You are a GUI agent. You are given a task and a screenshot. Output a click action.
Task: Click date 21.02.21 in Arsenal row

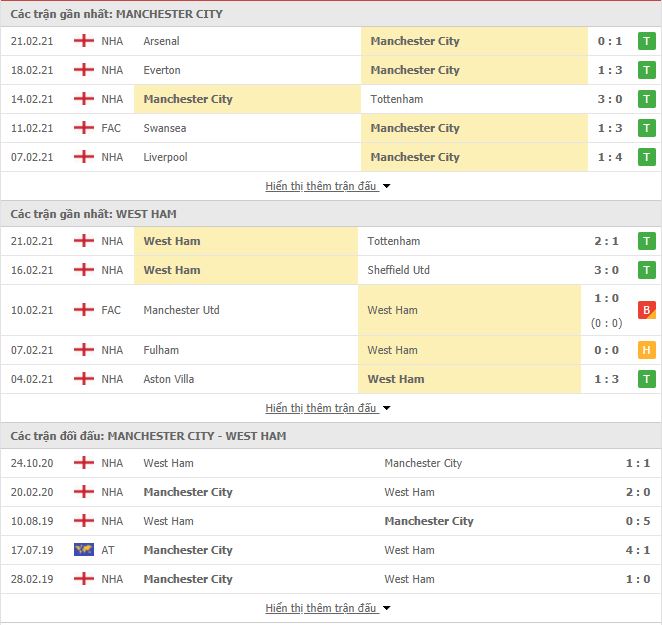point(32,41)
